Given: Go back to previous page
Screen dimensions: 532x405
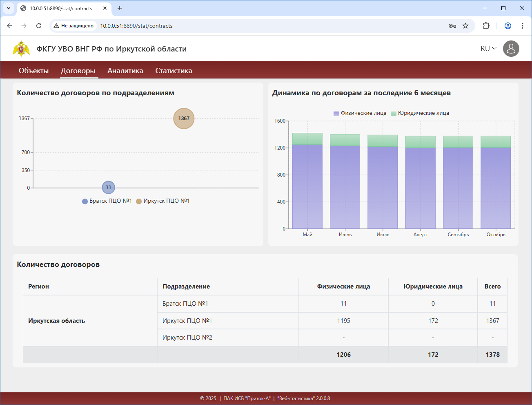Looking at the screenshot, I should [9, 26].
